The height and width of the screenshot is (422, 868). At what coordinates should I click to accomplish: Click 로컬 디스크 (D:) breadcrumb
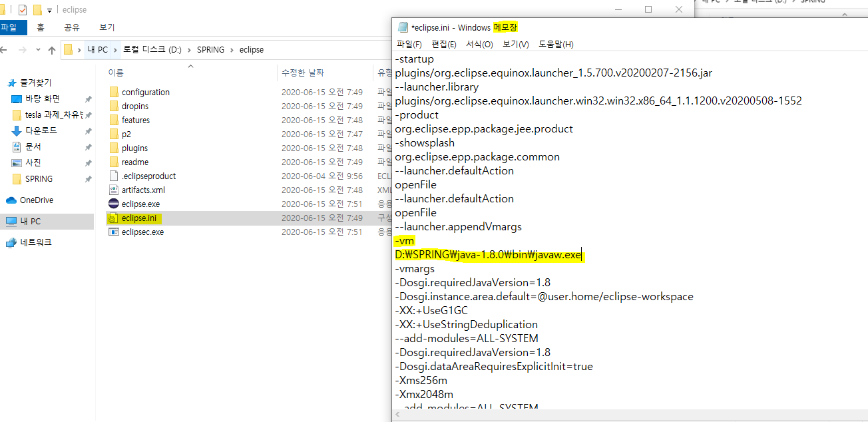152,50
